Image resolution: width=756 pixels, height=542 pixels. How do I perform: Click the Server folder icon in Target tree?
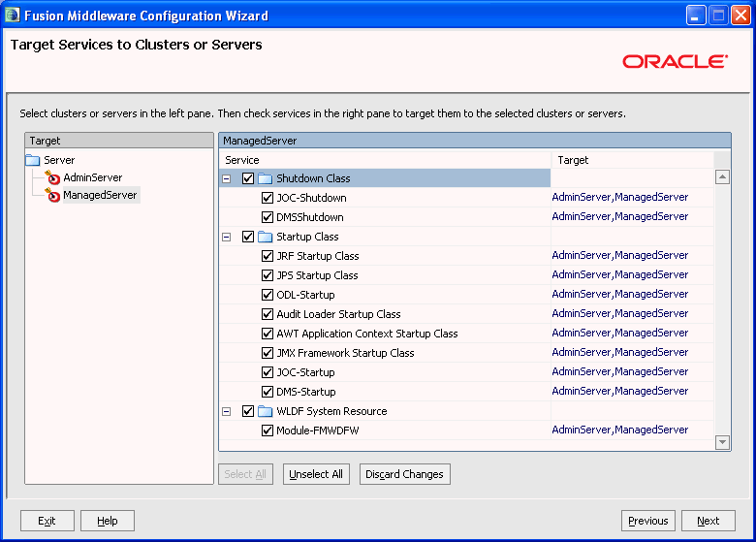33,160
